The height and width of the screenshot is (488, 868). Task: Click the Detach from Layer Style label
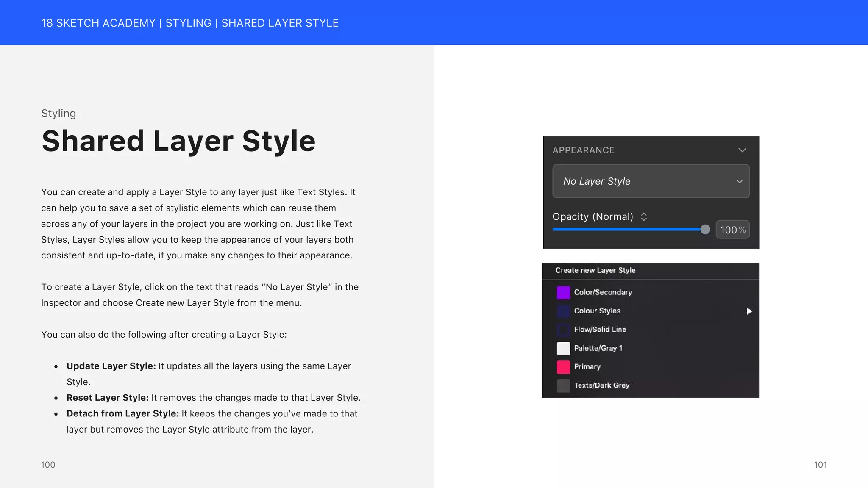tap(123, 413)
